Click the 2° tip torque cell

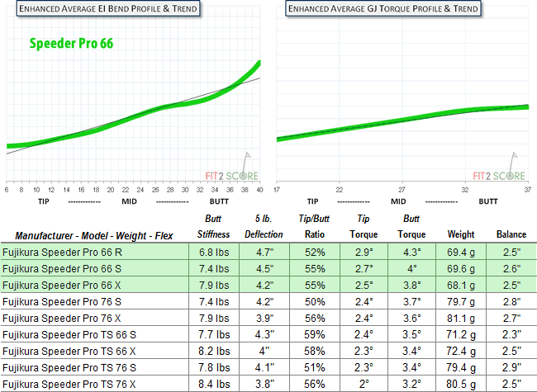tap(364, 384)
